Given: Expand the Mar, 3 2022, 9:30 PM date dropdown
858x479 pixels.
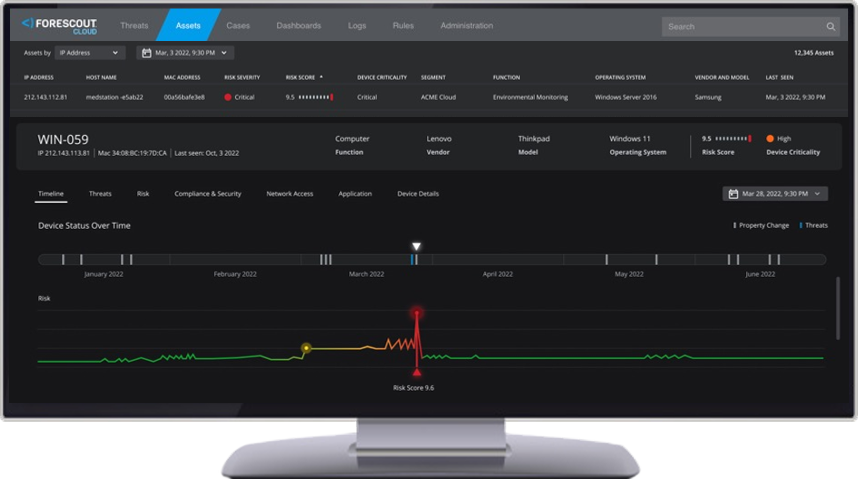Looking at the screenshot, I should (x=185, y=53).
